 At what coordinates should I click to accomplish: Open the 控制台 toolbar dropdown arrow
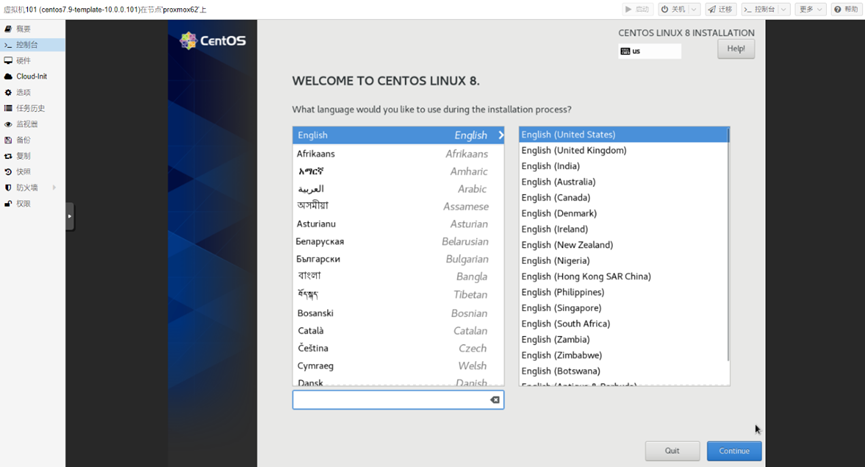(784, 9)
